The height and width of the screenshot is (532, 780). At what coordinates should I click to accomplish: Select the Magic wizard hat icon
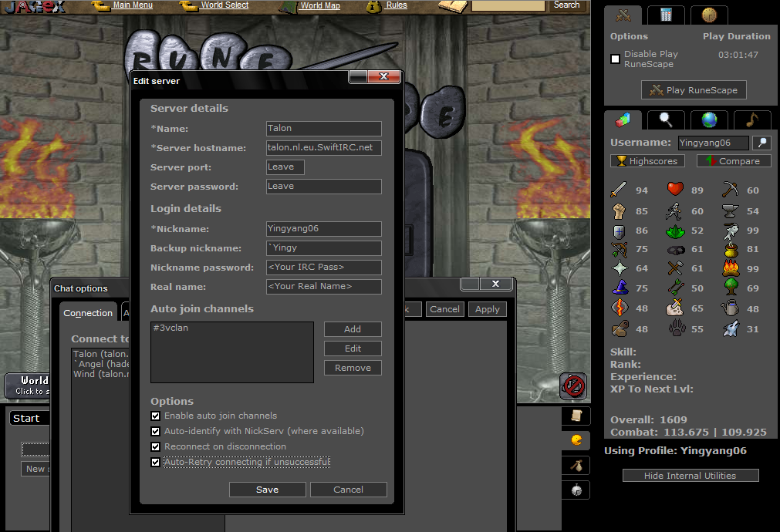[x=619, y=288]
